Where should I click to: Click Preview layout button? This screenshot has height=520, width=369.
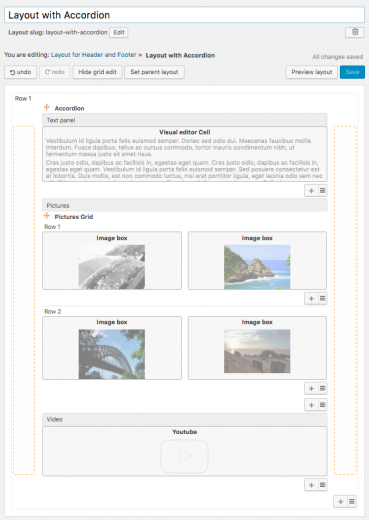click(x=312, y=72)
